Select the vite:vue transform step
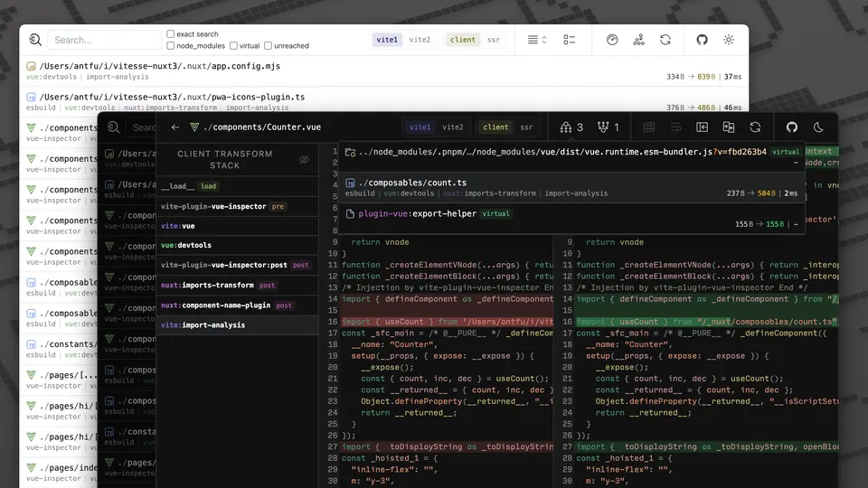The image size is (868, 488). tap(238, 226)
